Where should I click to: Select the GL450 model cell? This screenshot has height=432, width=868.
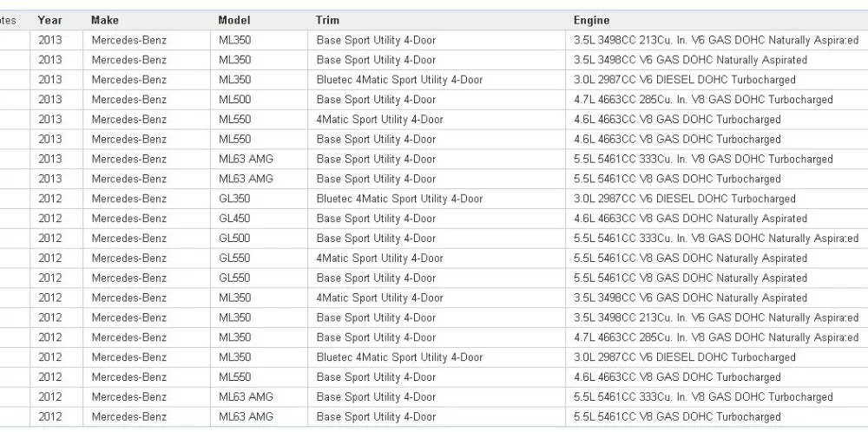click(x=259, y=219)
